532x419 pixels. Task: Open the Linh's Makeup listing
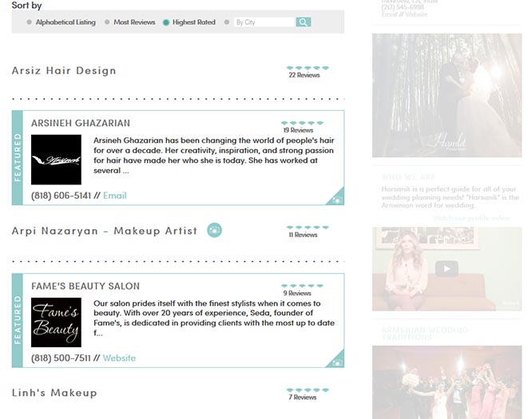[x=54, y=393]
